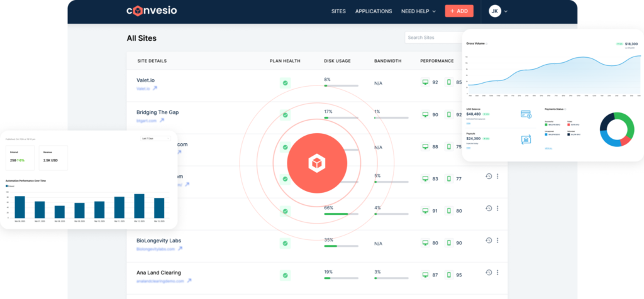Click the USD Balance card icon

(x=526, y=114)
